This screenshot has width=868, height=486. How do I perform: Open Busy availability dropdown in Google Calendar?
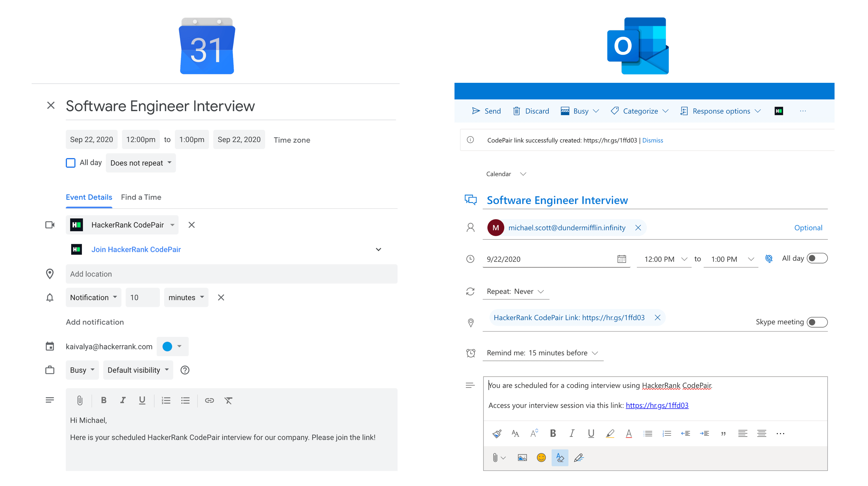pyautogui.click(x=82, y=370)
